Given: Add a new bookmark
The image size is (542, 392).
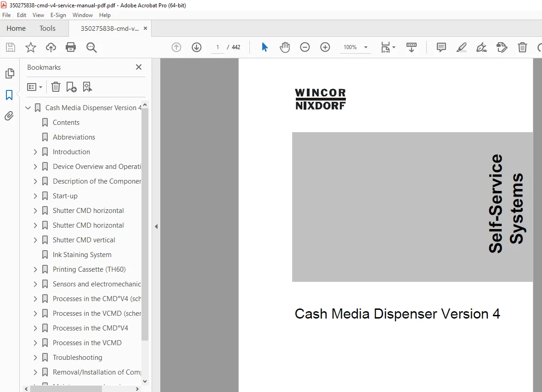Looking at the screenshot, I should [x=71, y=87].
